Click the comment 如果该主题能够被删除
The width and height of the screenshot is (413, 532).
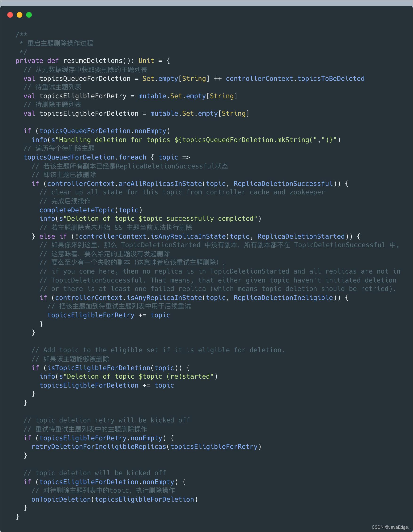[x=70, y=359]
